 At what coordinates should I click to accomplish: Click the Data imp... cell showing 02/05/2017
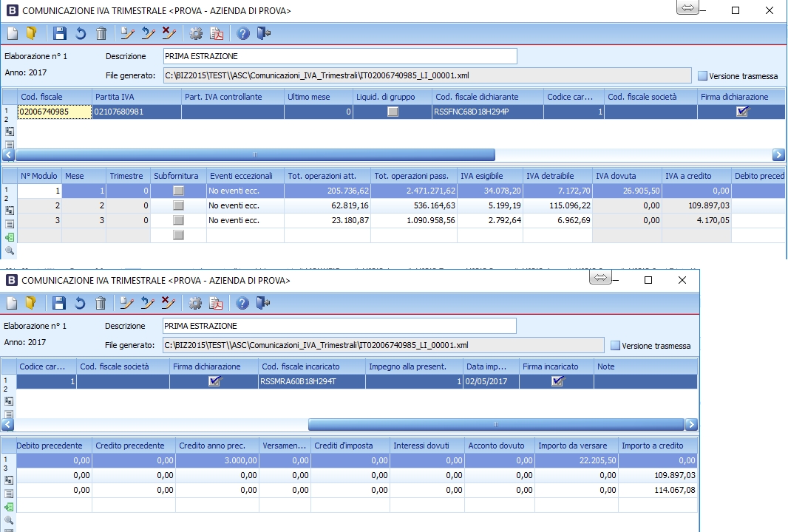coord(491,381)
